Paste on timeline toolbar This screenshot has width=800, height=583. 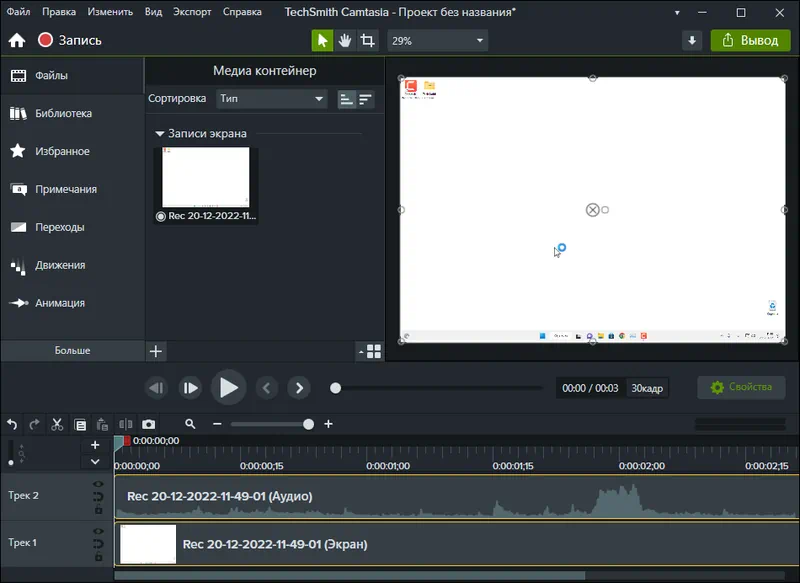pos(102,424)
